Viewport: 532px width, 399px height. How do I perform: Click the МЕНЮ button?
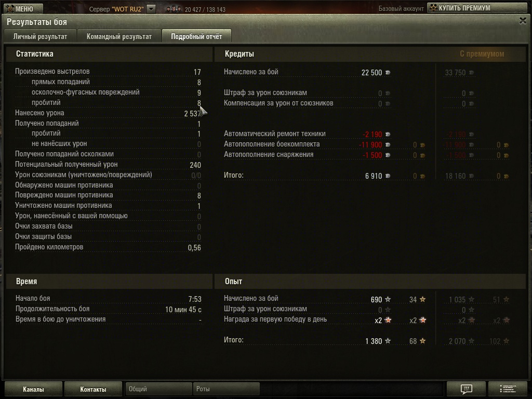pyautogui.click(x=23, y=8)
